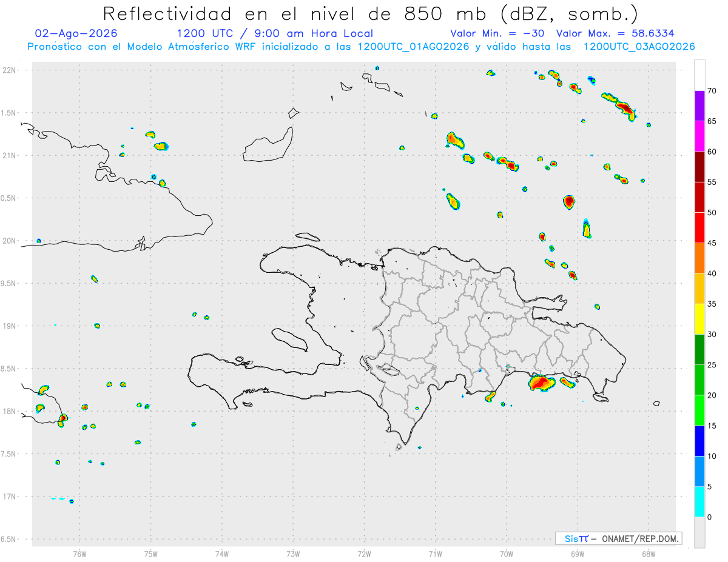Image resolution: width=728 pixels, height=562 pixels.
Task: Click the '76W' longitude label
Action: coord(79,554)
